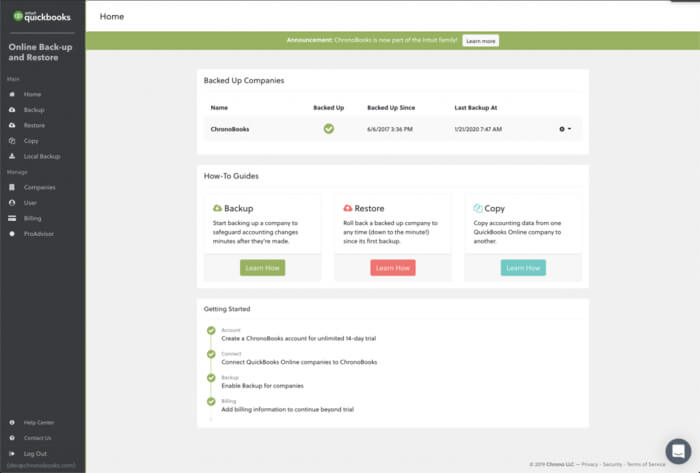
Task: Click the ChronoBooks company name in the table
Action: [x=230, y=129]
